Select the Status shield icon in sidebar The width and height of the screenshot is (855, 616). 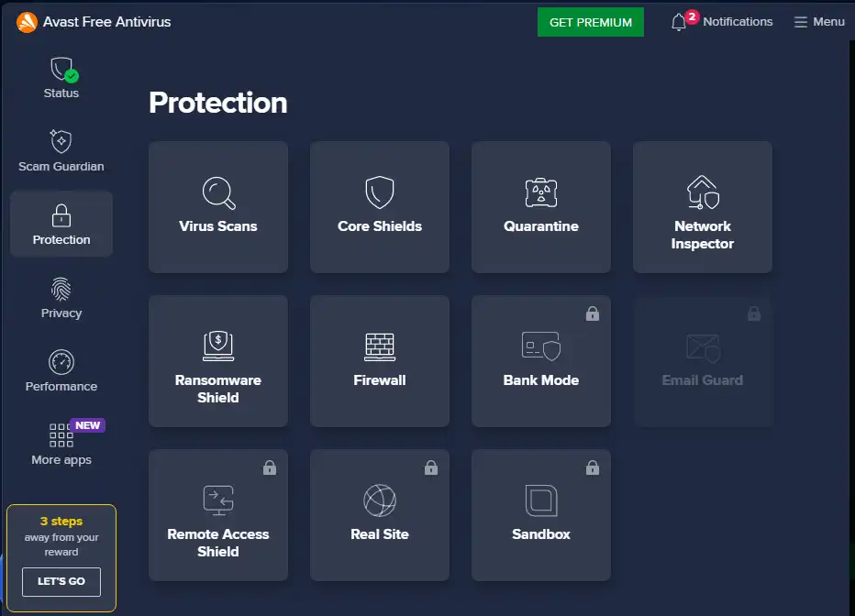click(61, 77)
